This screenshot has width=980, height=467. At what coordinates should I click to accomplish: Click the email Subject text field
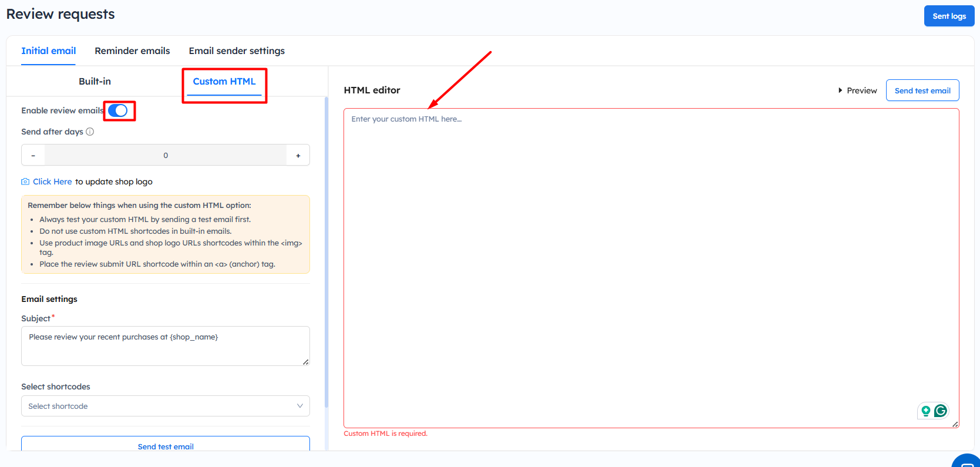[166, 345]
